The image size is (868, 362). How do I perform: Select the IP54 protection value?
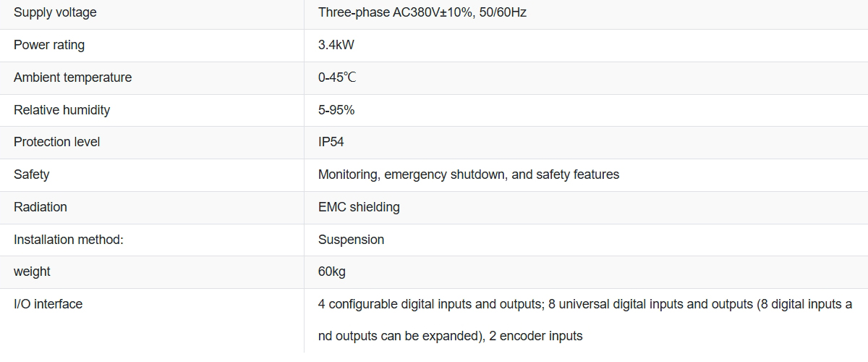(x=331, y=142)
